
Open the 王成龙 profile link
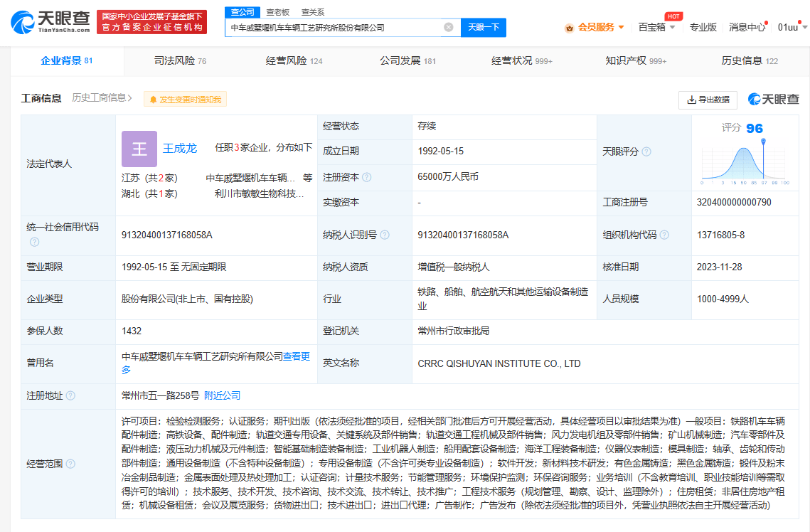point(180,148)
